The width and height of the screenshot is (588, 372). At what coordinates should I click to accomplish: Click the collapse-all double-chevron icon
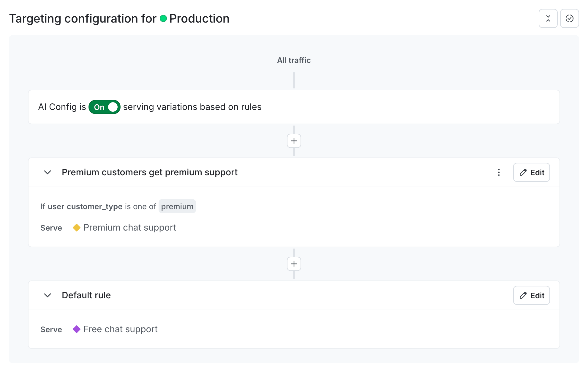click(548, 18)
